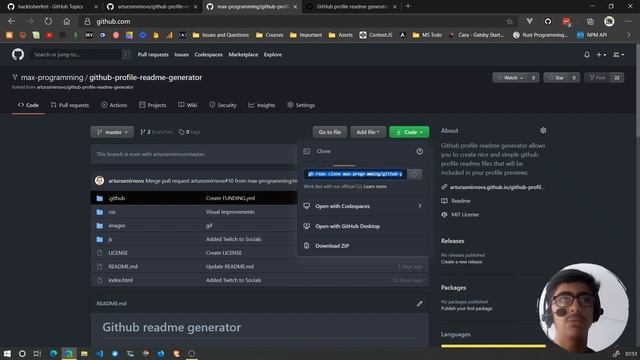Open the Security tab
The height and width of the screenshot is (360, 640).
click(x=223, y=105)
